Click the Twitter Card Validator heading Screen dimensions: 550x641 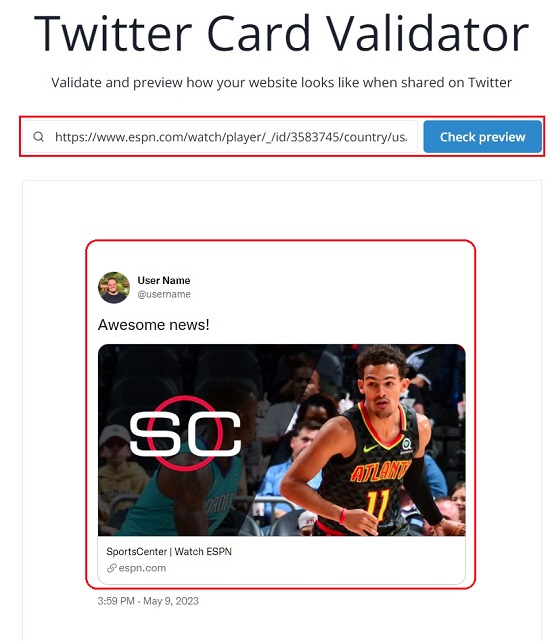point(281,34)
